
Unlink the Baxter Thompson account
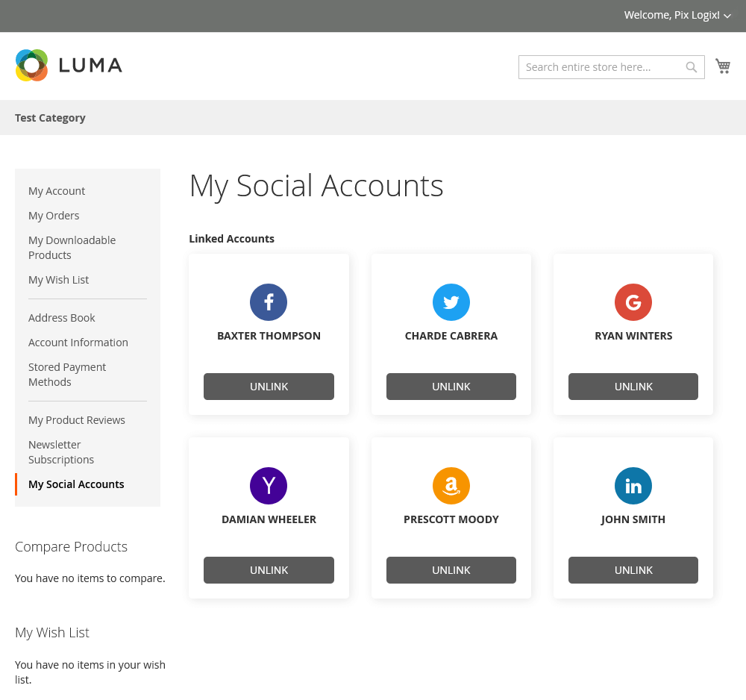(x=269, y=387)
